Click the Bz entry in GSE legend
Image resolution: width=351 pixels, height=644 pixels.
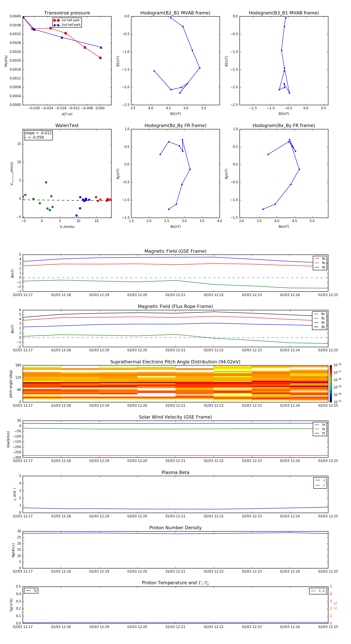point(320,268)
